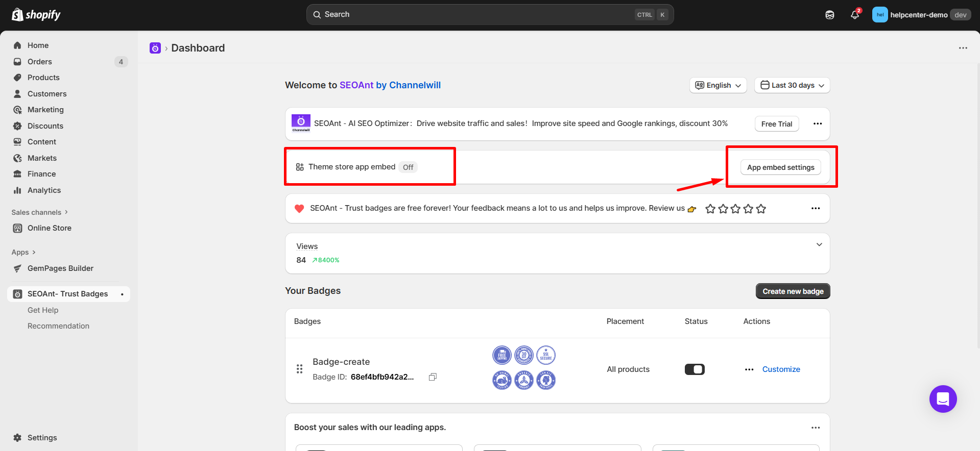Image resolution: width=980 pixels, height=451 pixels.
Task: Click the Create new badge button
Action: click(793, 291)
